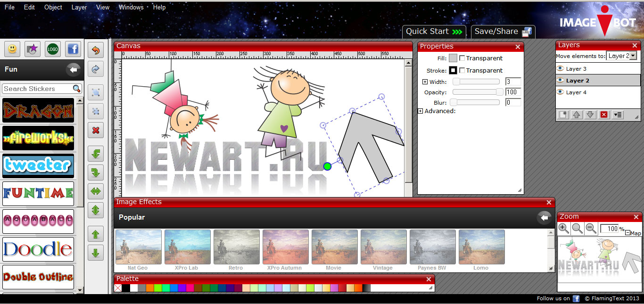The image size is (644, 304).
Task: Click the Undo arrow icon
Action: click(96, 50)
